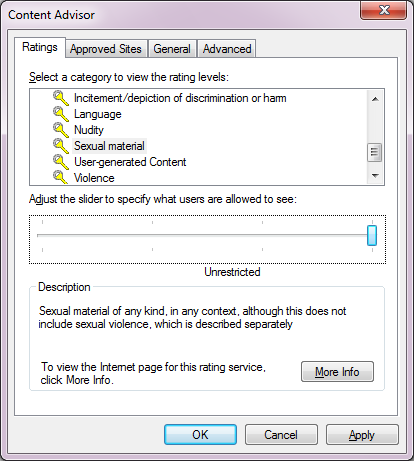414x461 pixels.
Task: Click the More Info button
Action: [337, 371]
